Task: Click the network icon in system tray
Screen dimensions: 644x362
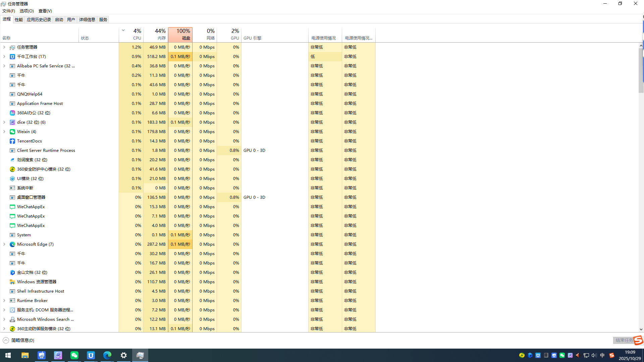Action: click(586, 355)
